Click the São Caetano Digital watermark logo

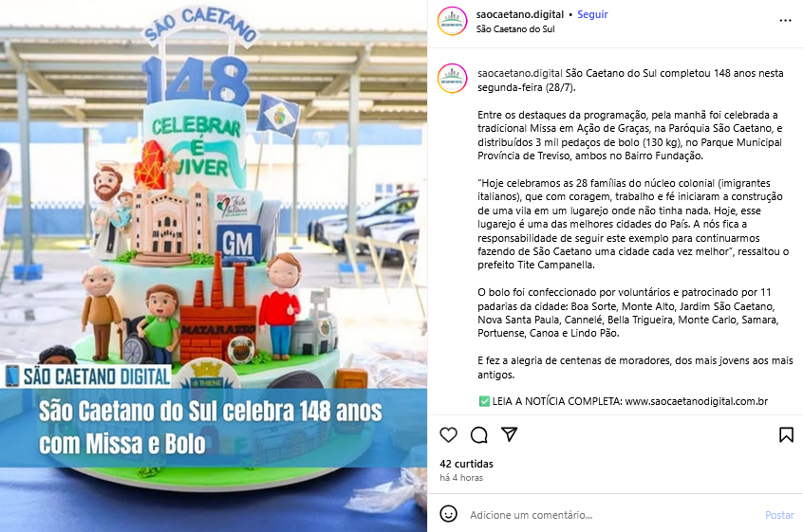87,376
